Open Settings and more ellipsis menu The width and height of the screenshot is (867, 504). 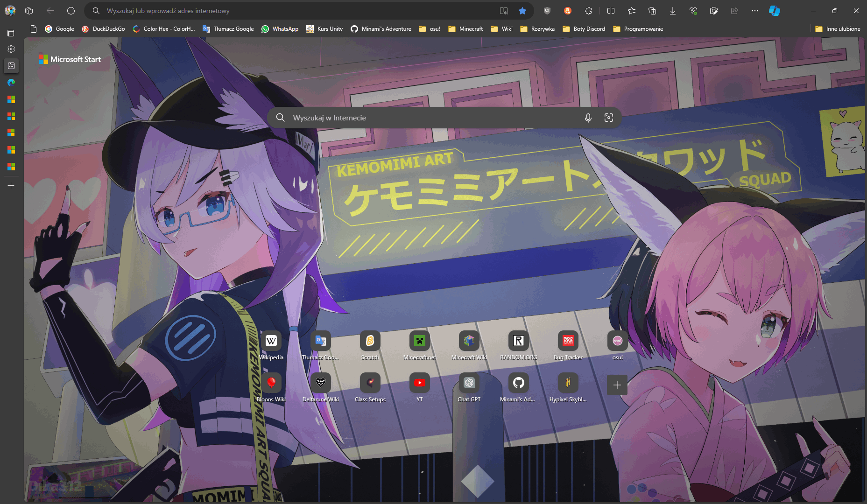click(x=755, y=11)
